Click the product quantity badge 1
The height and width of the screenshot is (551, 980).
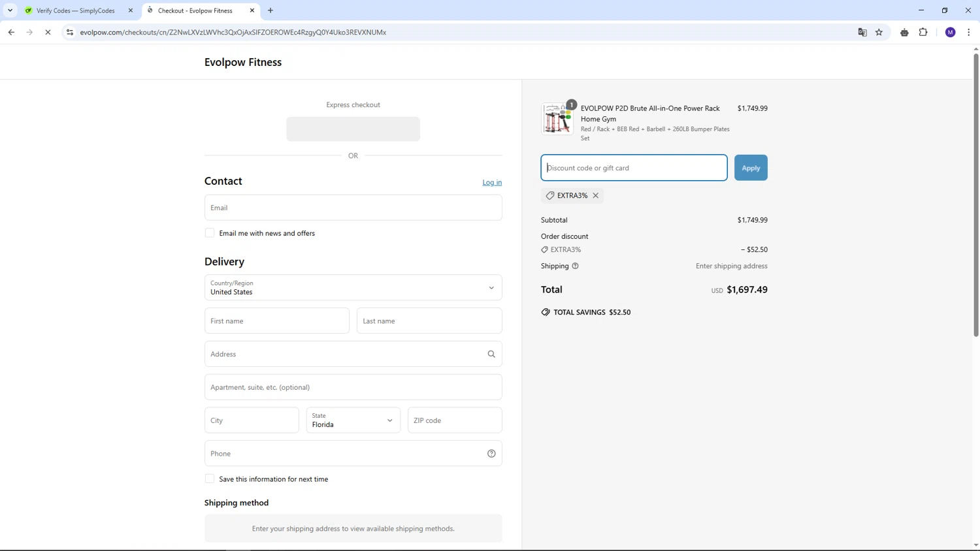pos(571,104)
